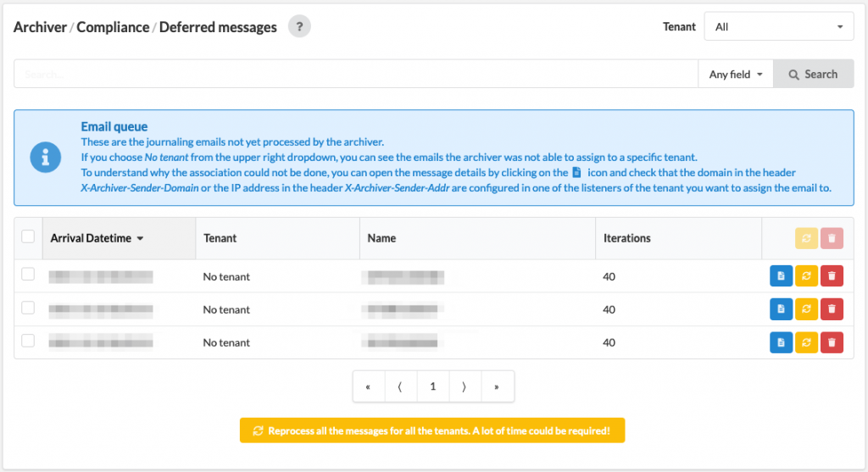The width and height of the screenshot is (868, 472).
Task: Open document details for the third row
Action: click(781, 342)
